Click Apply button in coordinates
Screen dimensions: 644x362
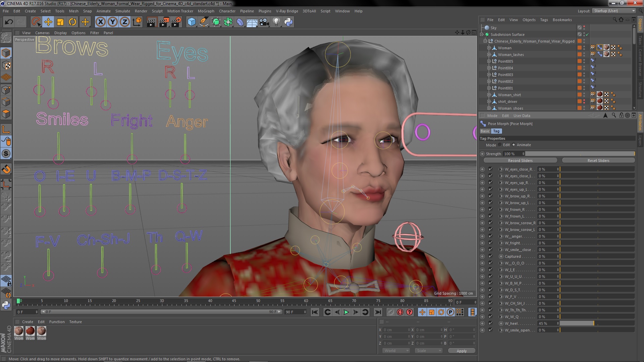(462, 351)
